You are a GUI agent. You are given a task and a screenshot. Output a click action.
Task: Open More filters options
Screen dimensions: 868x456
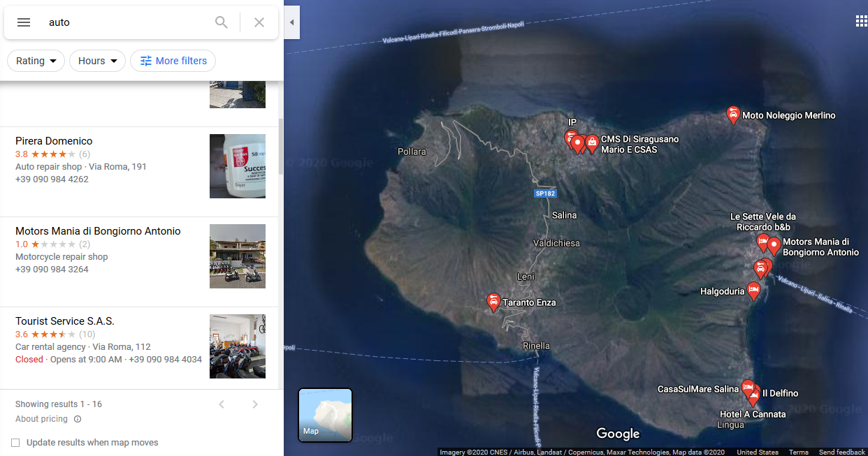(173, 61)
